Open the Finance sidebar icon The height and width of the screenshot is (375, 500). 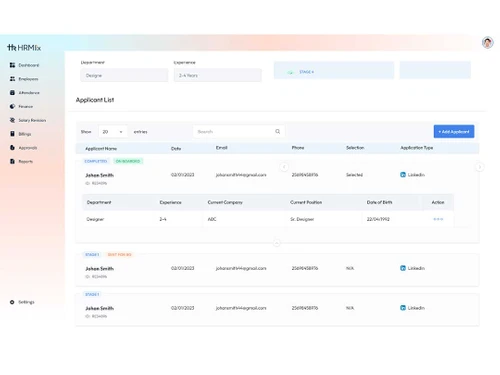12,106
